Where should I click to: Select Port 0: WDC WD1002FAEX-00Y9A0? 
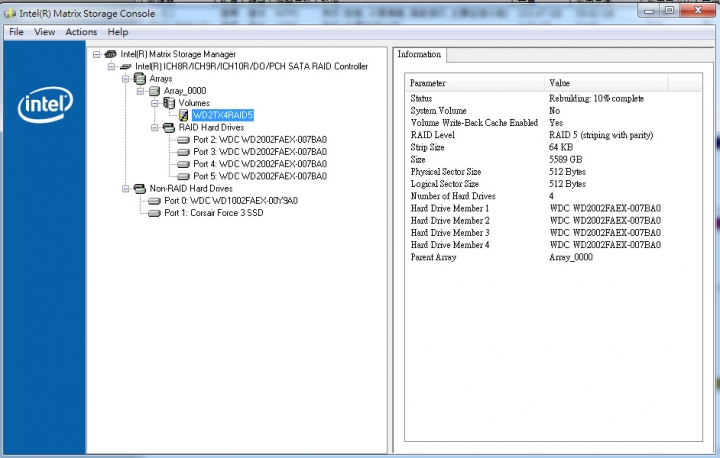pyautogui.click(x=231, y=201)
